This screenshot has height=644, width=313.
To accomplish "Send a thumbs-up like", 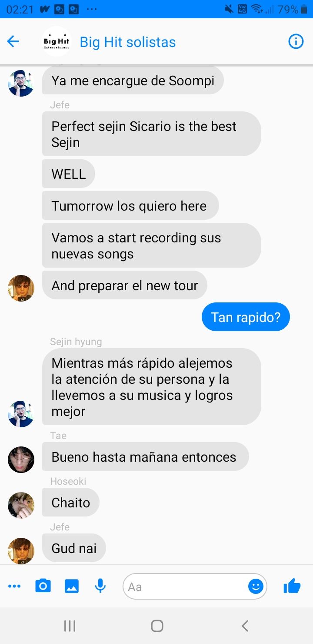I will (292, 586).
